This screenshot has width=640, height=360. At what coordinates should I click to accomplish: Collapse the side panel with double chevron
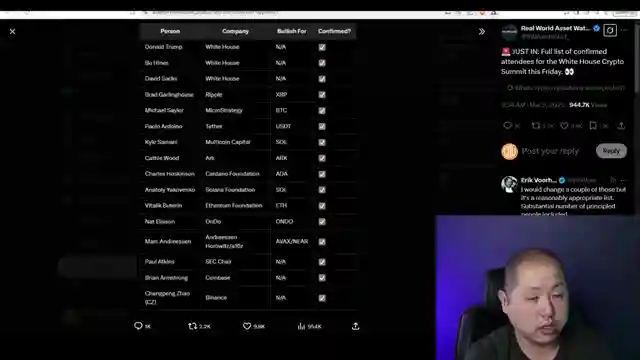tap(482, 31)
